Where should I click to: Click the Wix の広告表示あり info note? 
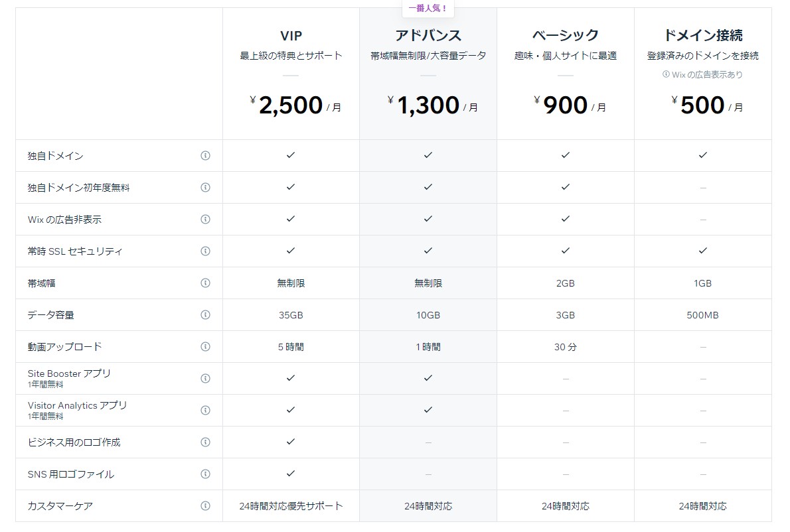tap(702, 75)
